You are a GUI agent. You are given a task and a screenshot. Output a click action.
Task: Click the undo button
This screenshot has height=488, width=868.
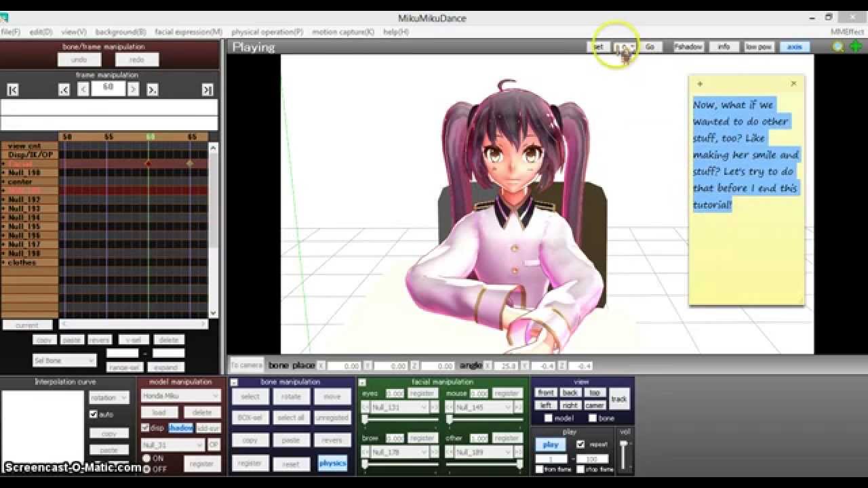(x=79, y=60)
